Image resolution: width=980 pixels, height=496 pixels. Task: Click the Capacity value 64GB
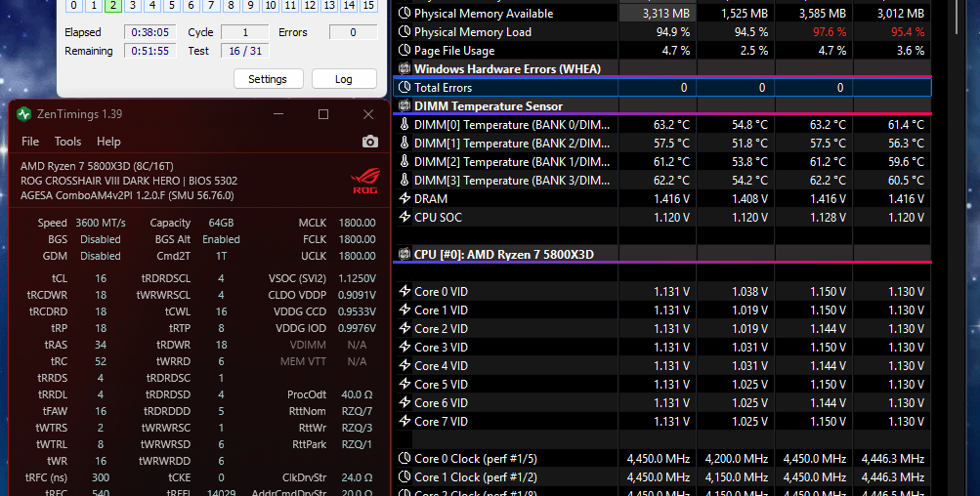221,223
